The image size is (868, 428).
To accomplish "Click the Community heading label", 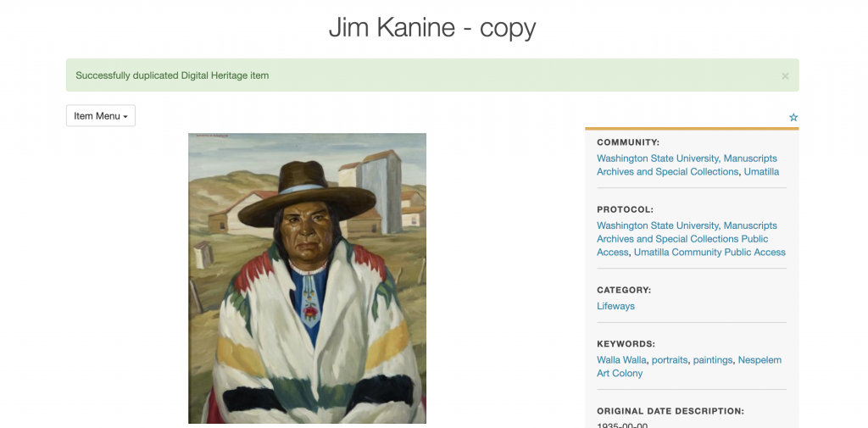I will (x=628, y=142).
